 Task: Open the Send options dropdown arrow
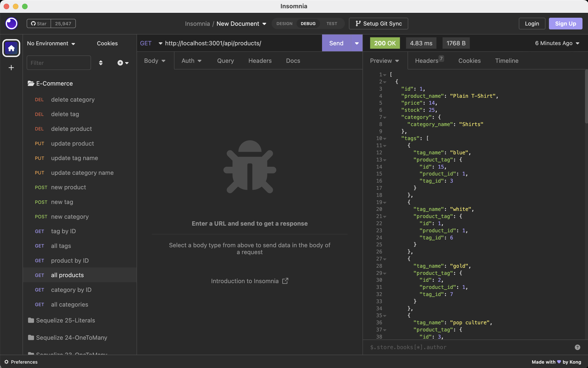tap(356, 43)
